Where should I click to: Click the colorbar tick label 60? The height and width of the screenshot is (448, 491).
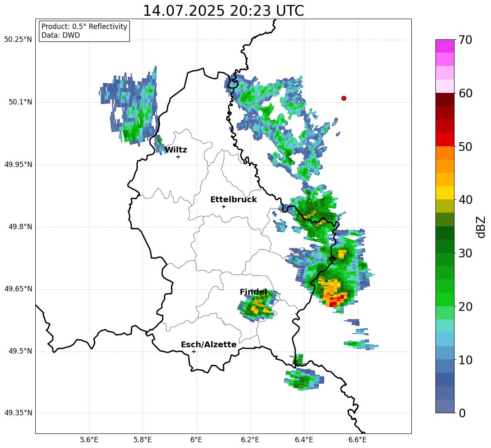coord(465,93)
